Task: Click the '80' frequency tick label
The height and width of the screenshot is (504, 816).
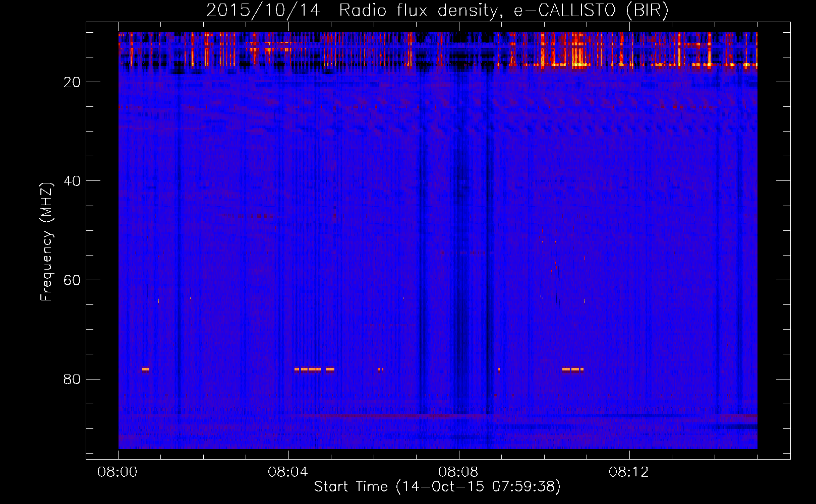Action: click(72, 380)
